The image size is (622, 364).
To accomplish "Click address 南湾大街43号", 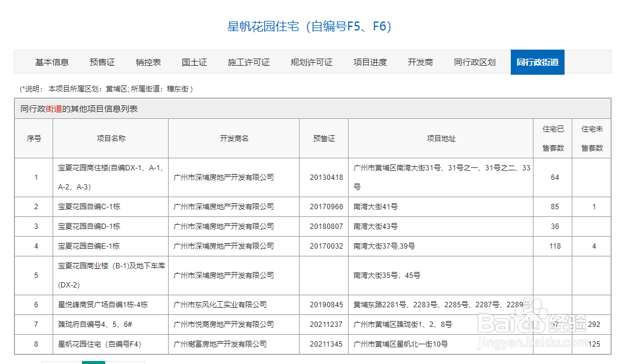I will tap(375, 227).
